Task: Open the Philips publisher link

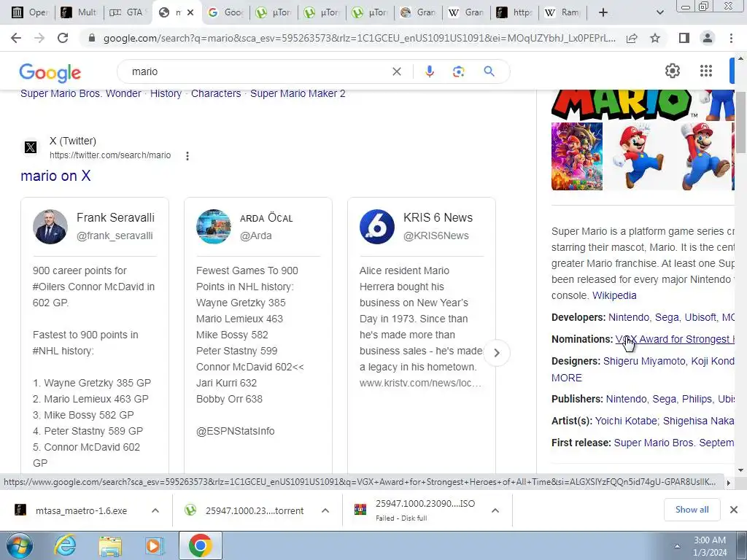Action: 697,399
